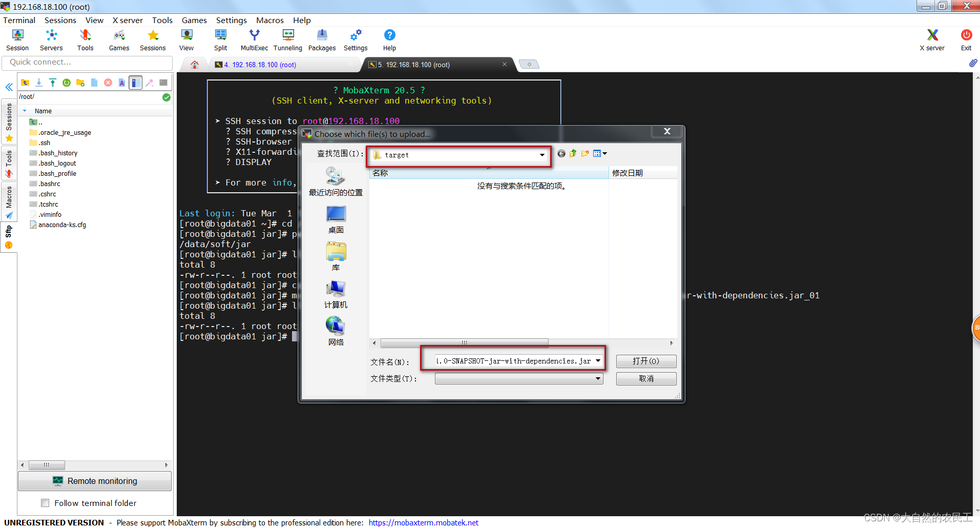
Task: Select 最近访问的位置 recent places shortcut
Action: [336, 181]
